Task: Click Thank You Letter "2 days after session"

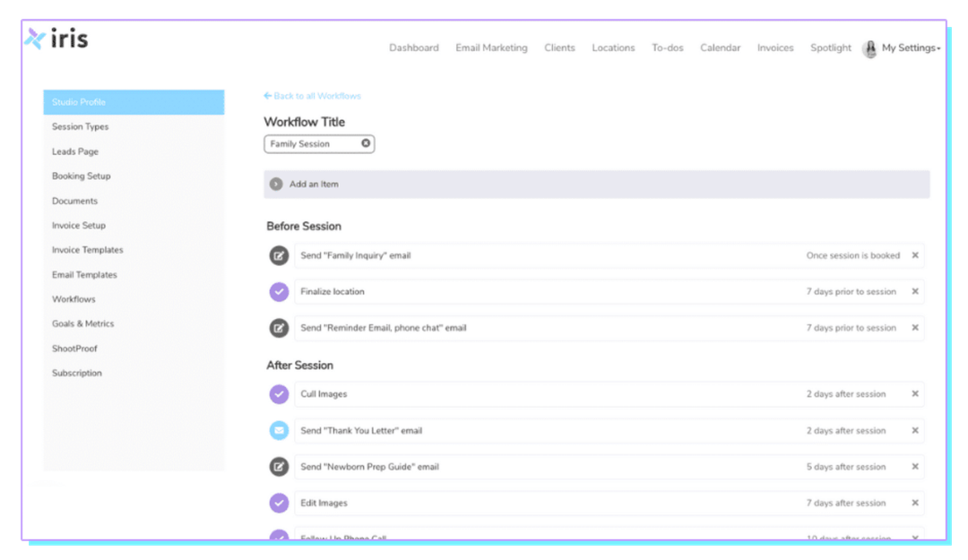Action: [846, 430]
